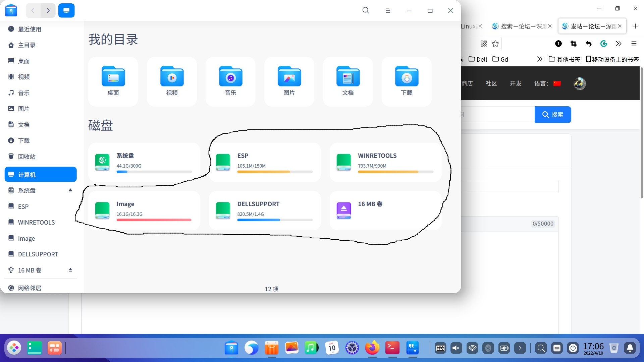Viewport: 644px width, 362px height.
Task: Unmount the system disk from sidebar
Action: pos(70,190)
